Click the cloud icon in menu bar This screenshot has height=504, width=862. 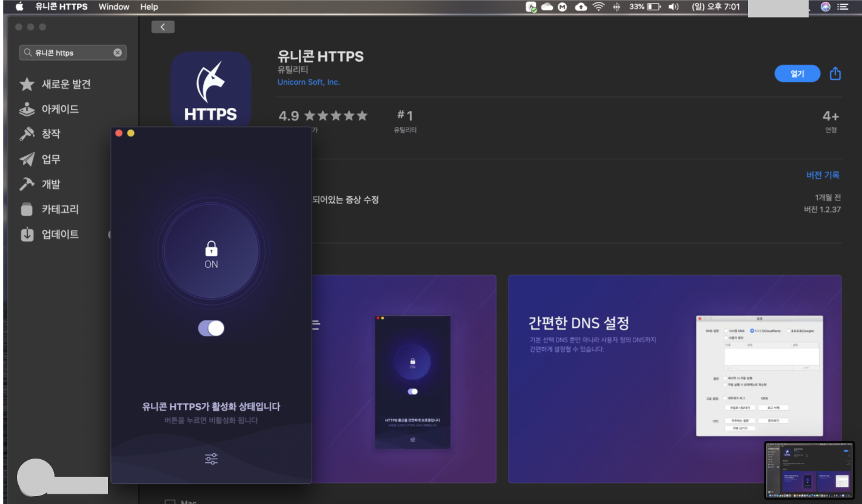click(547, 7)
